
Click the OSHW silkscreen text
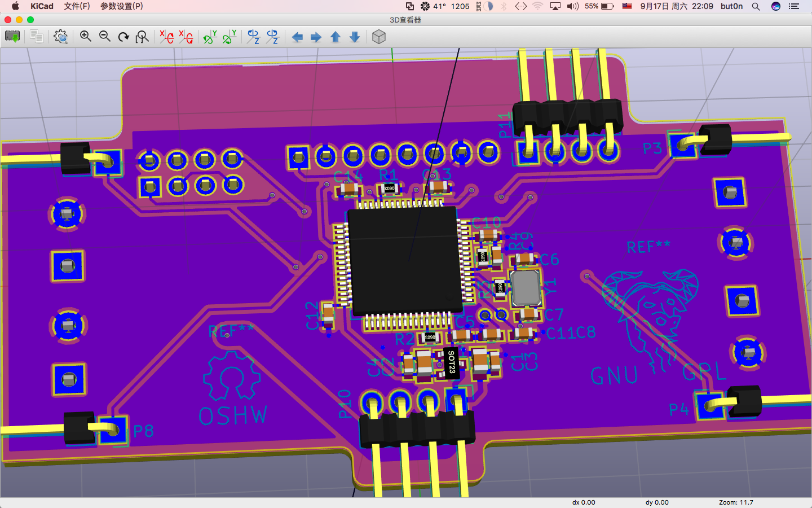point(233,416)
